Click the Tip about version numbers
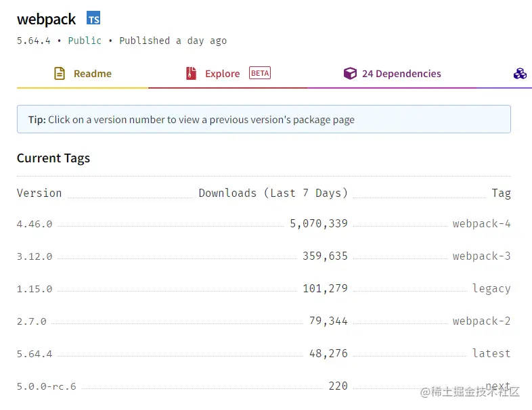Screen dimensions: 532x410 click(x=264, y=119)
